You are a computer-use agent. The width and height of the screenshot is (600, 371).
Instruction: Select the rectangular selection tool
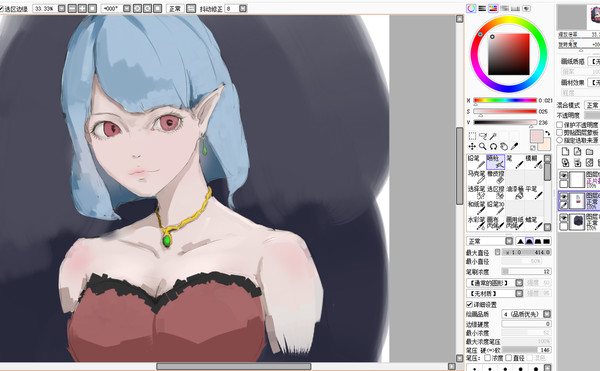tap(472, 136)
